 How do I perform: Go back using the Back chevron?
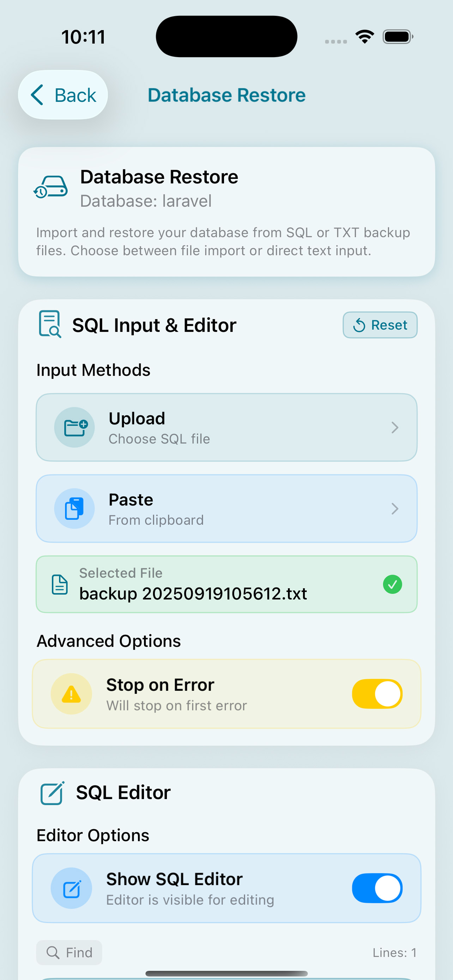click(37, 95)
